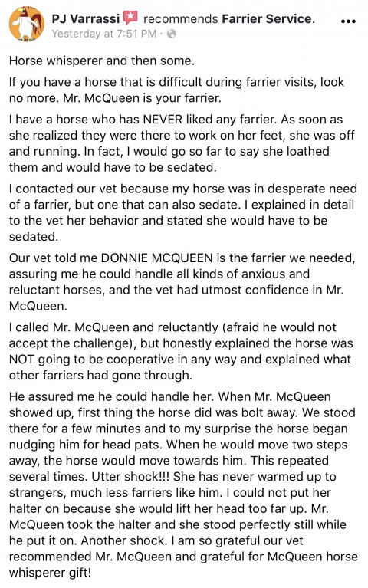Open the 'Yesterday at 7:51 PM' timestamp
Screen dimensions: 368x588
[x=104, y=34]
